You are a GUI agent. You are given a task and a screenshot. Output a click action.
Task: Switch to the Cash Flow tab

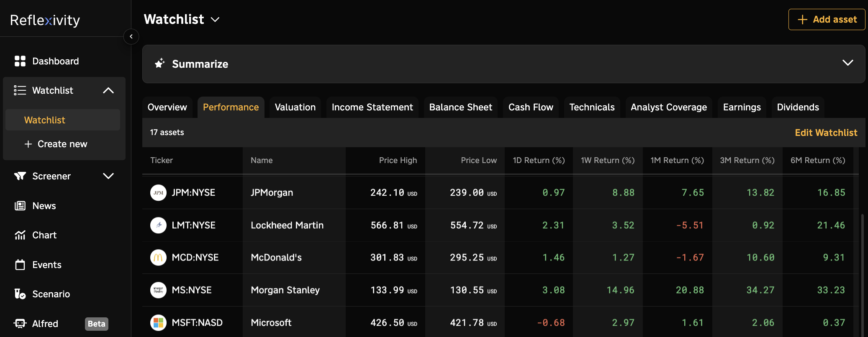pos(531,107)
